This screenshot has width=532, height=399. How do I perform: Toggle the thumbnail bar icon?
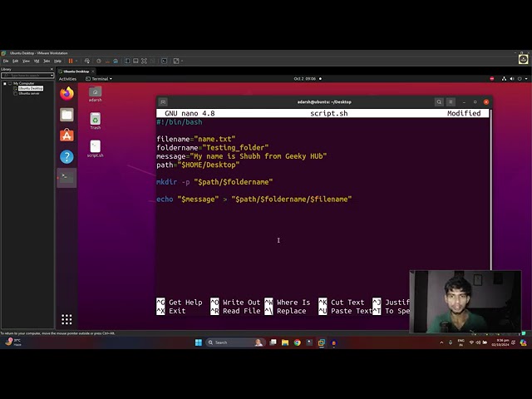click(x=135, y=61)
